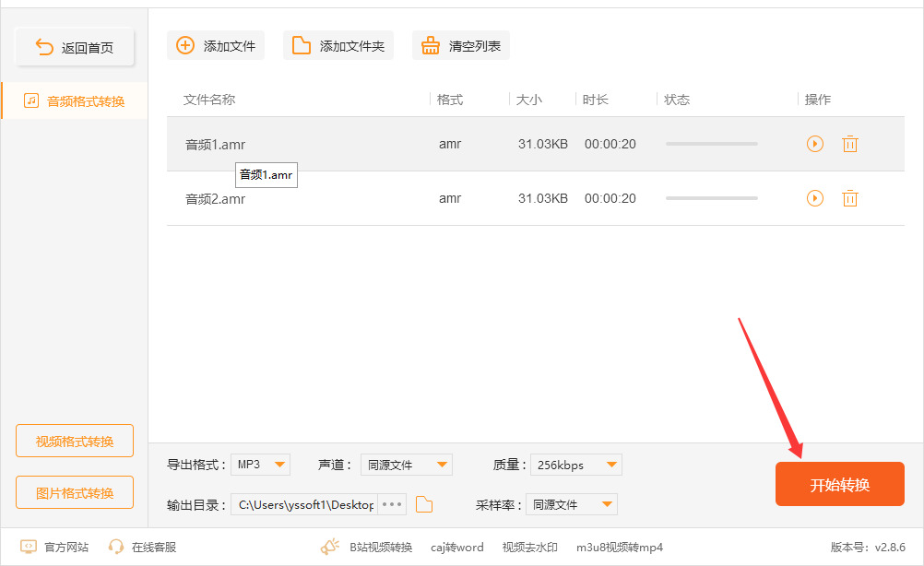Clear the list with 清空列表
Image resolution: width=924 pixels, height=566 pixels.
[x=461, y=45]
